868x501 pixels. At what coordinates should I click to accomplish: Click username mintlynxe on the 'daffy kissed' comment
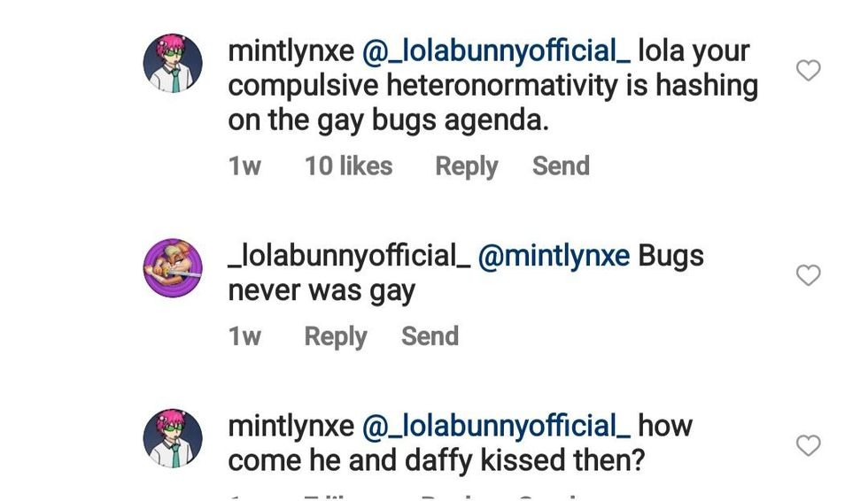coord(291,426)
